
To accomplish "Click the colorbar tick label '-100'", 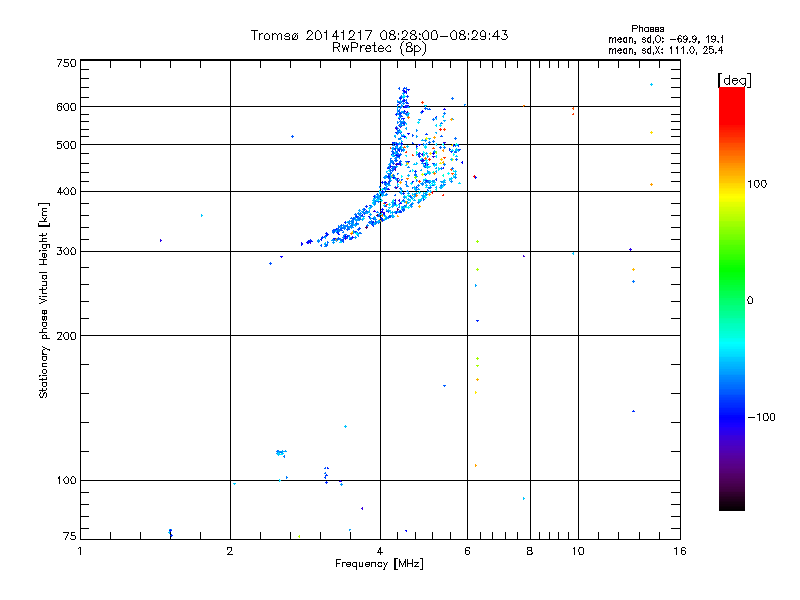I will tap(762, 417).
